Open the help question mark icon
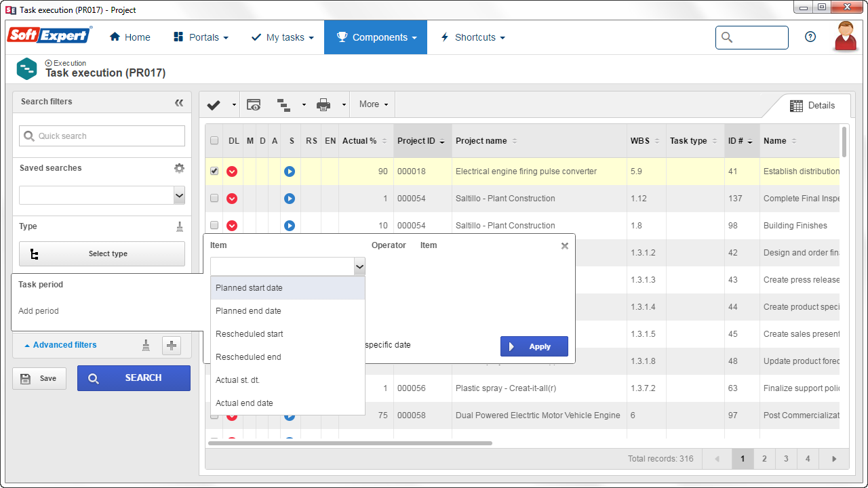Screen dimensions: 868x488 pos(810,37)
